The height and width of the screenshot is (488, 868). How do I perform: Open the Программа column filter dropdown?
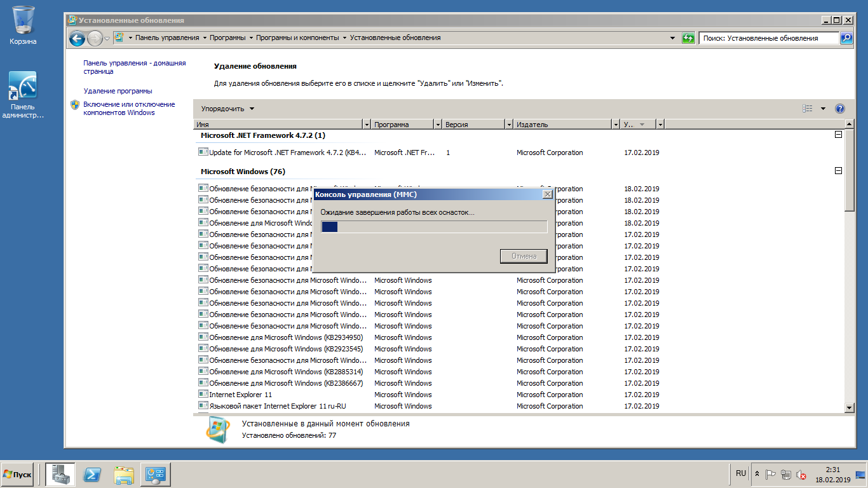[x=438, y=125]
